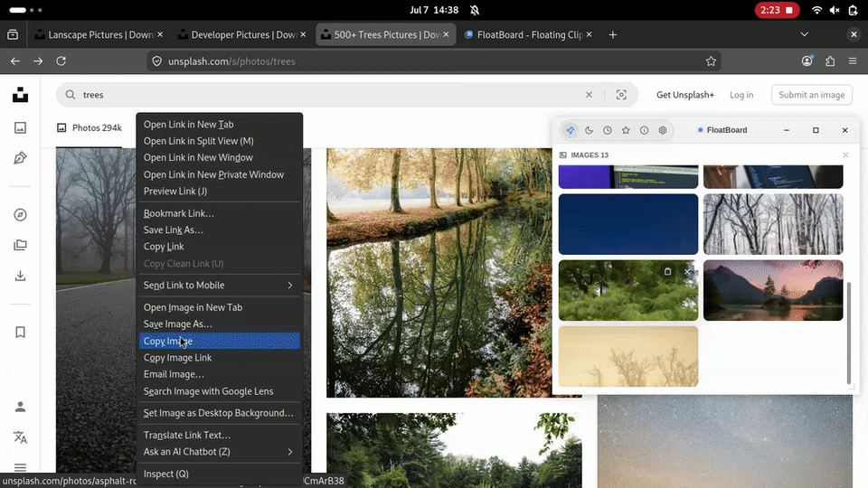Click the FloatBoard vertical scrollbar

pos(849,332)
